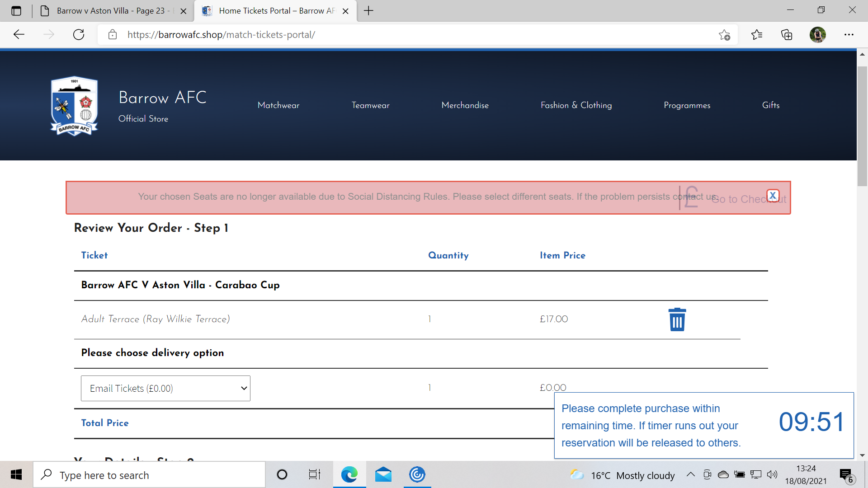
Task: Select the Home Tickets Portal tab
Action: pos(276,11)
